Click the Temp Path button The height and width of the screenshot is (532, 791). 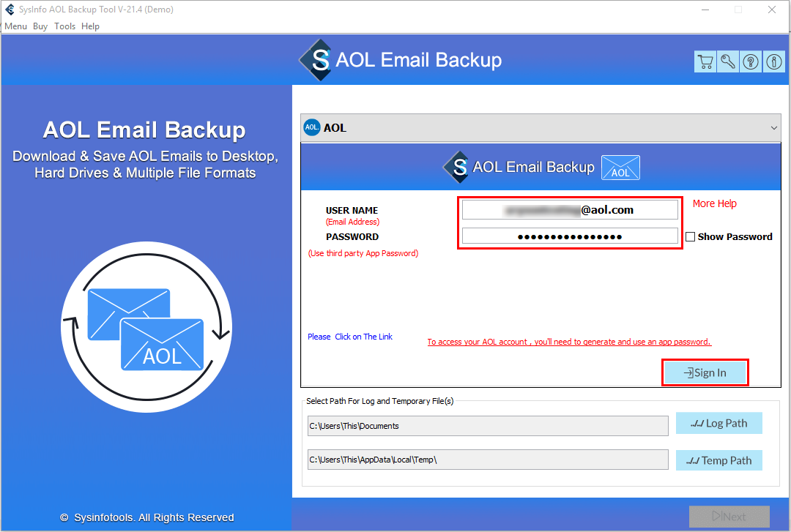click(x=719, y=460)
